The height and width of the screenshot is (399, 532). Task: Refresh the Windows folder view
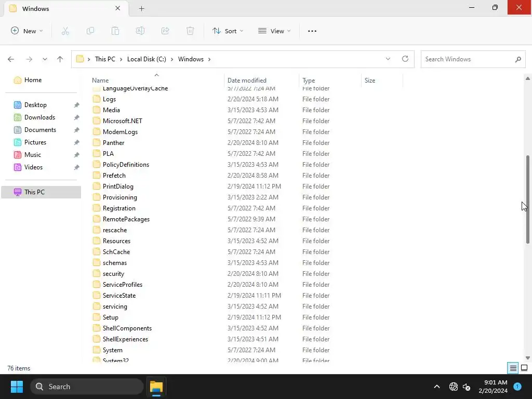405,59
